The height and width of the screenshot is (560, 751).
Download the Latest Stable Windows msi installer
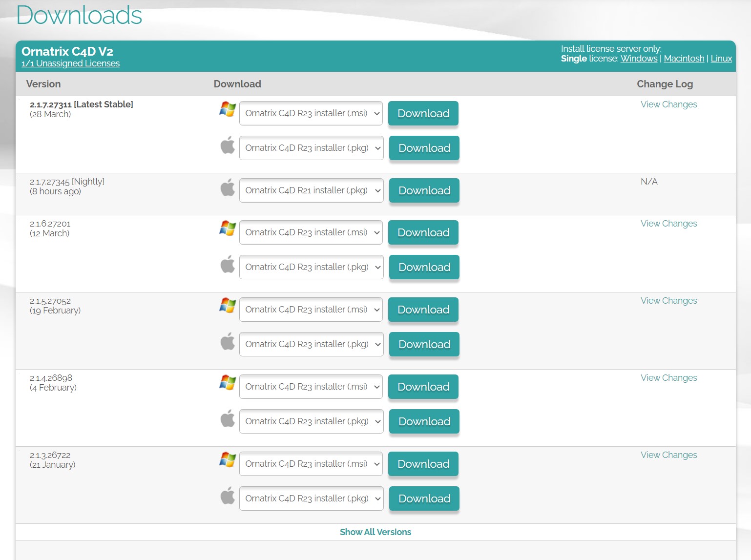(x=423, y=113)
